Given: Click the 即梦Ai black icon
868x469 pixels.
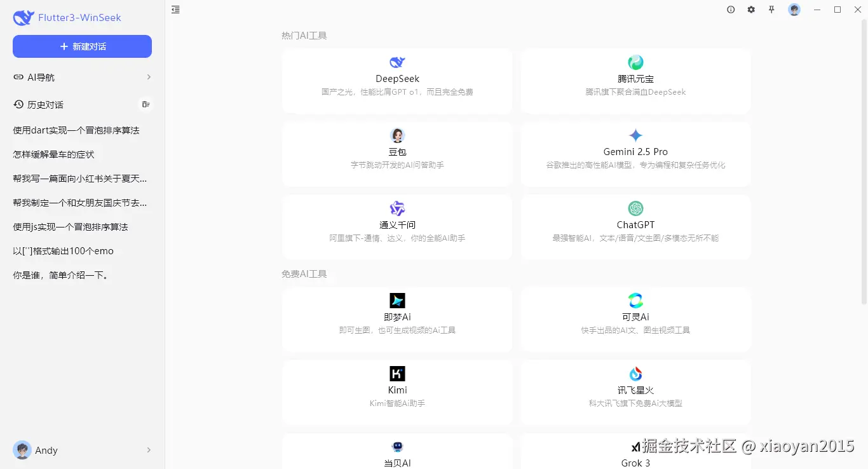Looking at the screenshot, I should pyautogui.click(x=397, y=301).
